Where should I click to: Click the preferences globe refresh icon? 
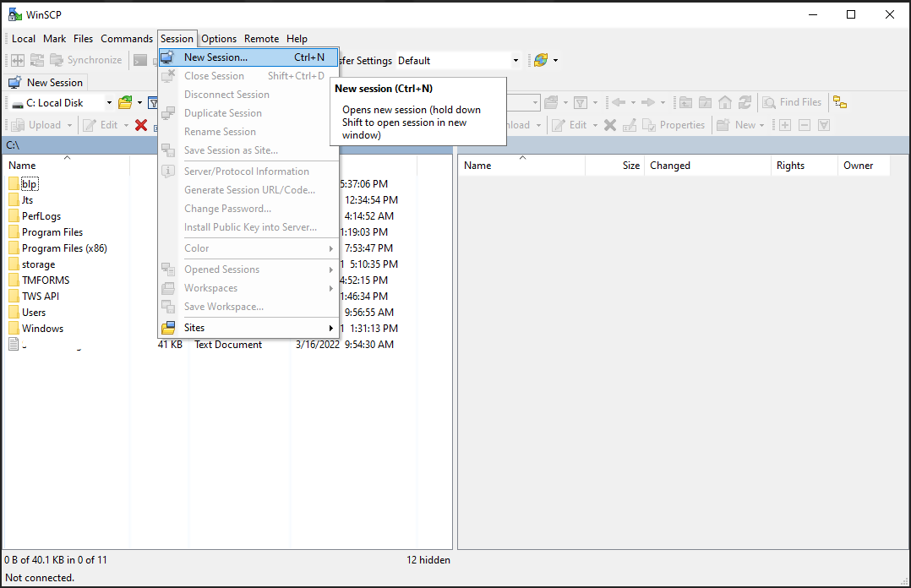(541, 60)
